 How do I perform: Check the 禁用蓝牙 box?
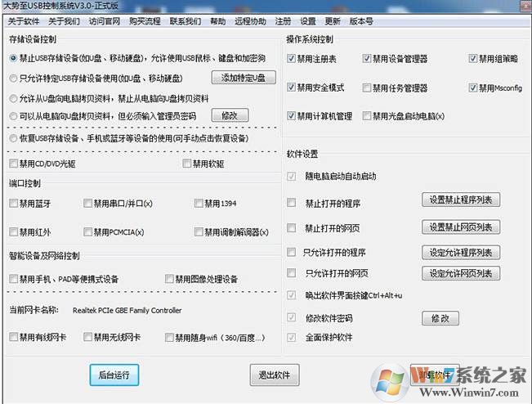point(14,204)
